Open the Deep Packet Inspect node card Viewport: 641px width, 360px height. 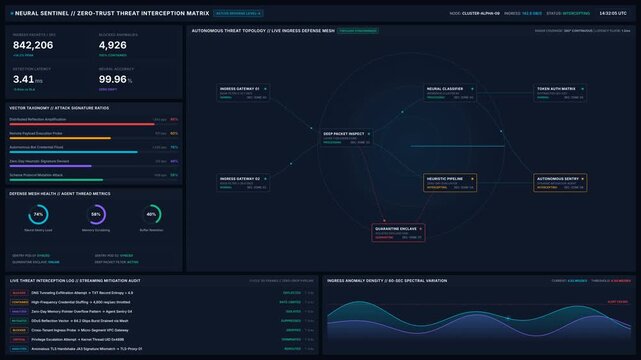(x=346, y=138)
